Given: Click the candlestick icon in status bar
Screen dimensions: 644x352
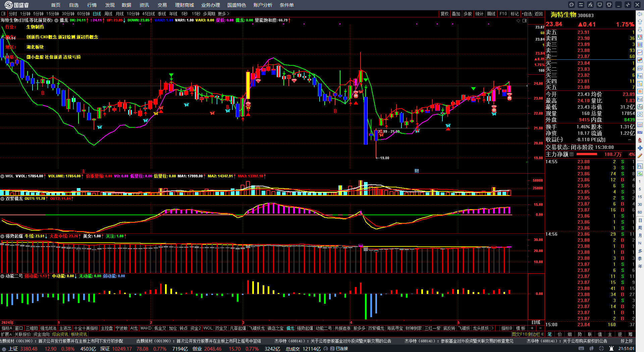Looking at the screenshot, I should tap(591, 349).
